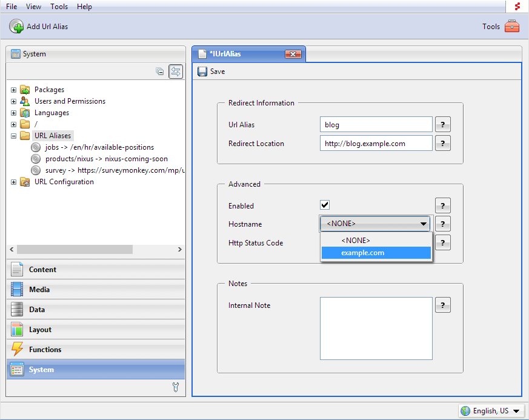The height and width of the screenshot is (420, 529).
Task: Open the File menu
Action: coord(12,7)
